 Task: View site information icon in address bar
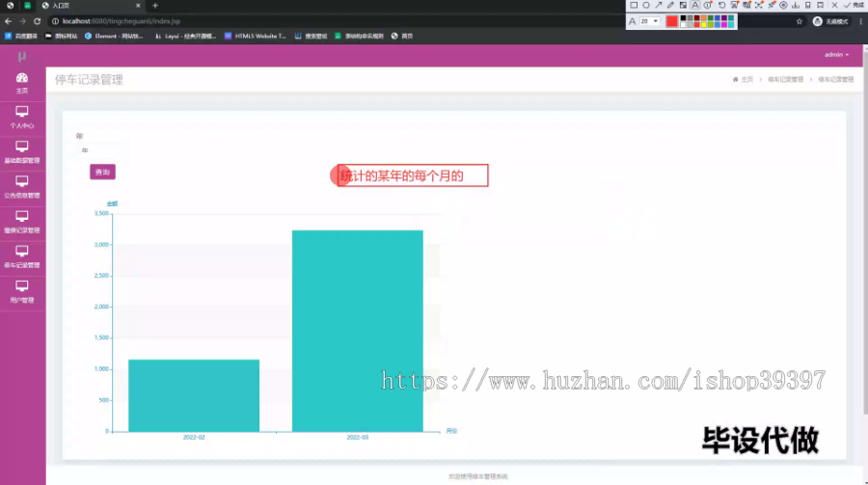(55, 21)
